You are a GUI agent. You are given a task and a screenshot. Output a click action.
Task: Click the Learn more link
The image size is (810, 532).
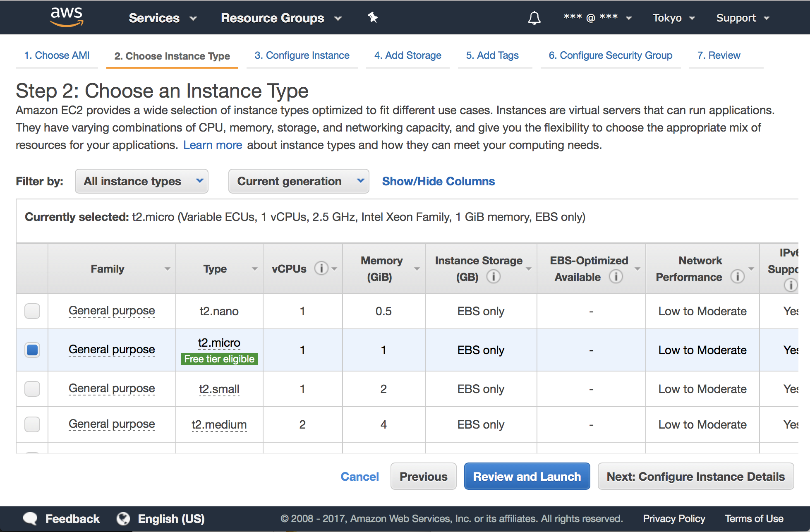(213, 145)
